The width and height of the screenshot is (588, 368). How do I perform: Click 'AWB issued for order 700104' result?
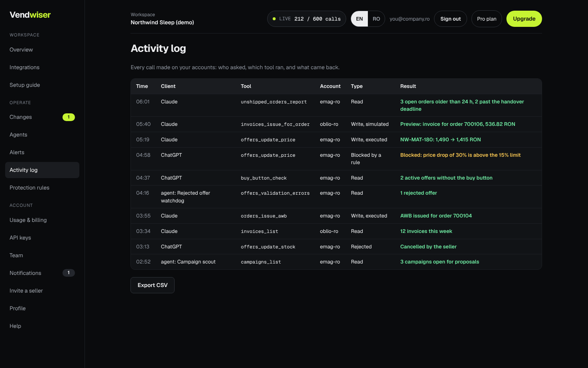(436, 216)
